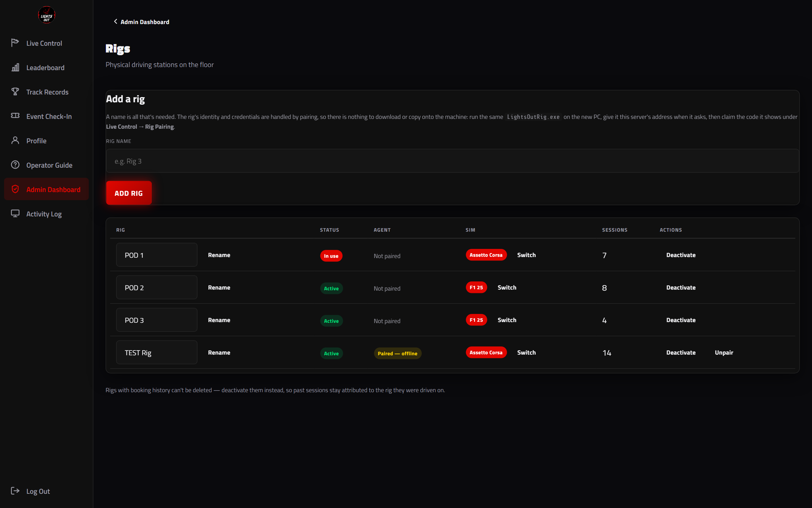Focus the Rig Name input field

pos(452,161)
